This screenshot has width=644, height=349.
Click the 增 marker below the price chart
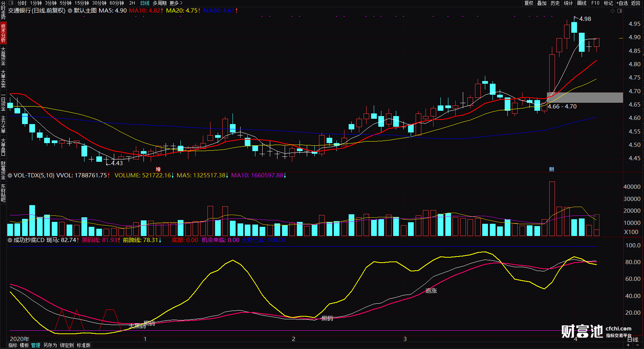pyautogui.click(x=158, y=169)
